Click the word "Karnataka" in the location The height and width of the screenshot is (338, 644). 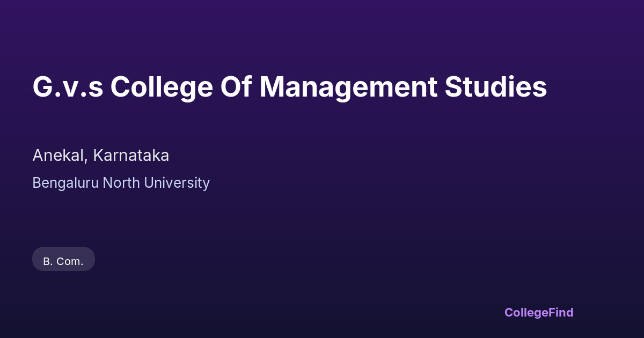[x=131, y=156]
